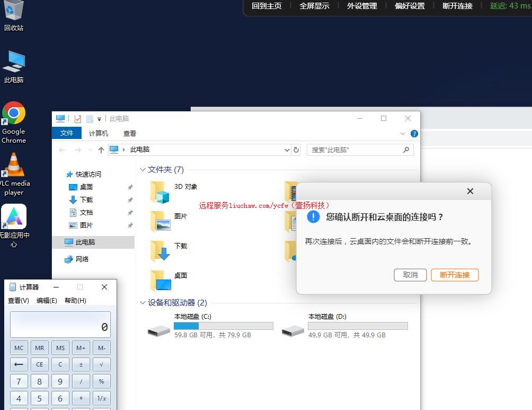Click refresh button beside address bar
This screenshot has height=410, width=532.
[x=296, y=150]
